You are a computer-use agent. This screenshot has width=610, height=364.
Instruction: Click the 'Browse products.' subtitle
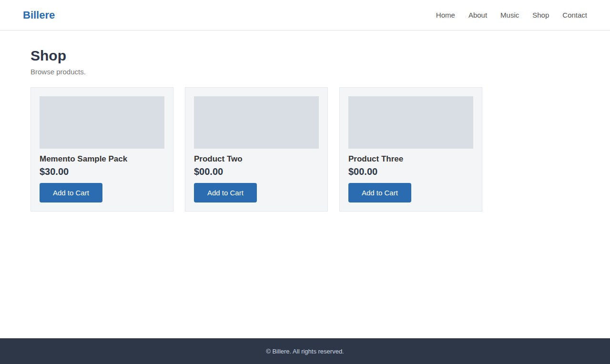(x=58, y=72)
